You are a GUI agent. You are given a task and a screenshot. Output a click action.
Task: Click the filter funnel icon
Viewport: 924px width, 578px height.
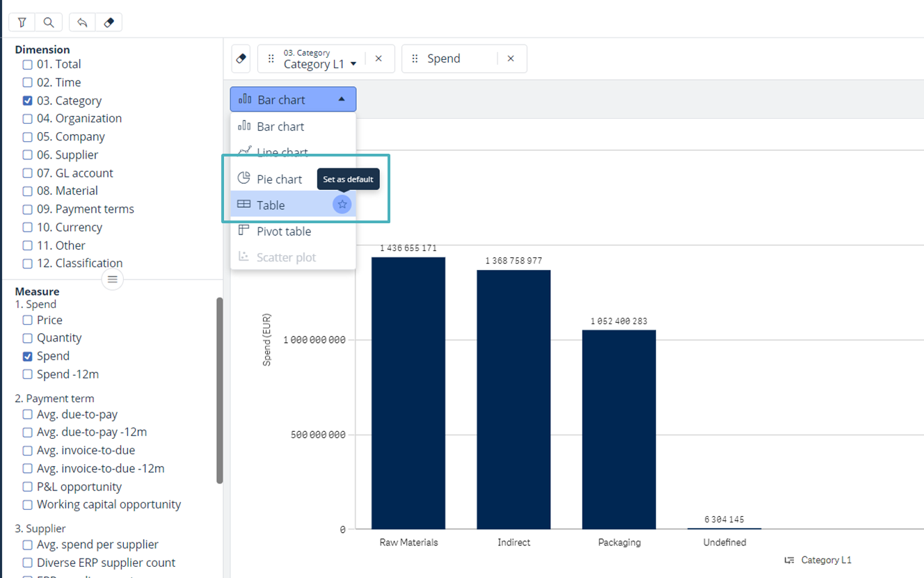tap(22, 22)
